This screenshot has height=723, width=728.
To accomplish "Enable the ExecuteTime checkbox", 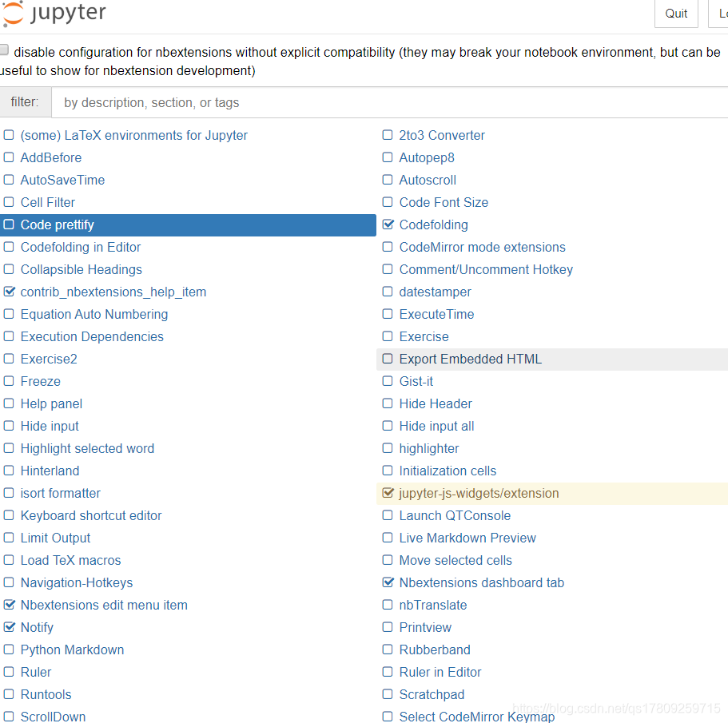I will (x=388, y=314).
